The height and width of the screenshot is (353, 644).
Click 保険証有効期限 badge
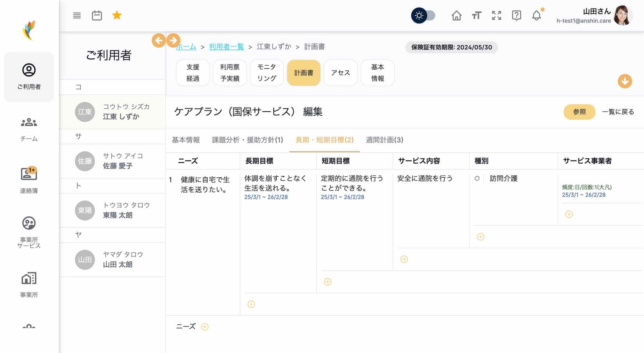[452, 47]
